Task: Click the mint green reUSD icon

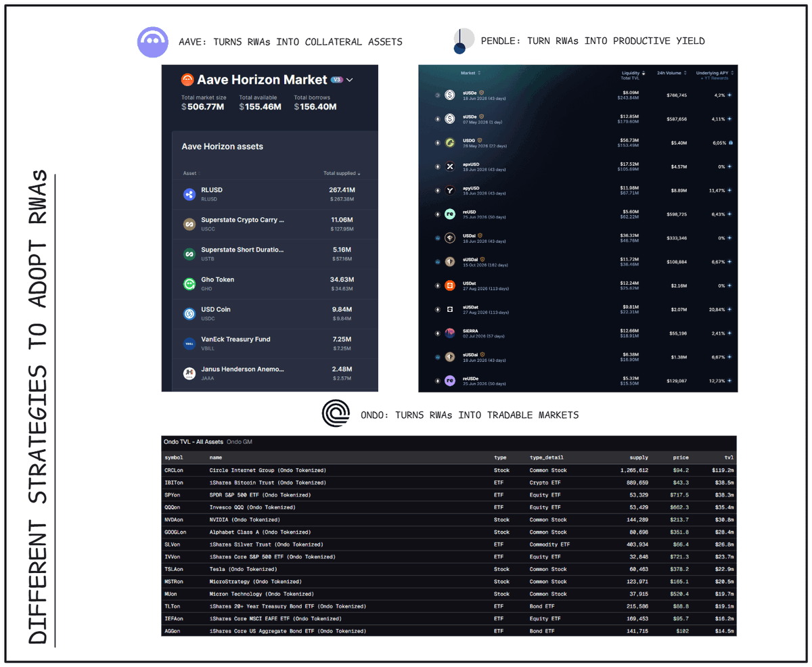Action: (x=450, y=214)
